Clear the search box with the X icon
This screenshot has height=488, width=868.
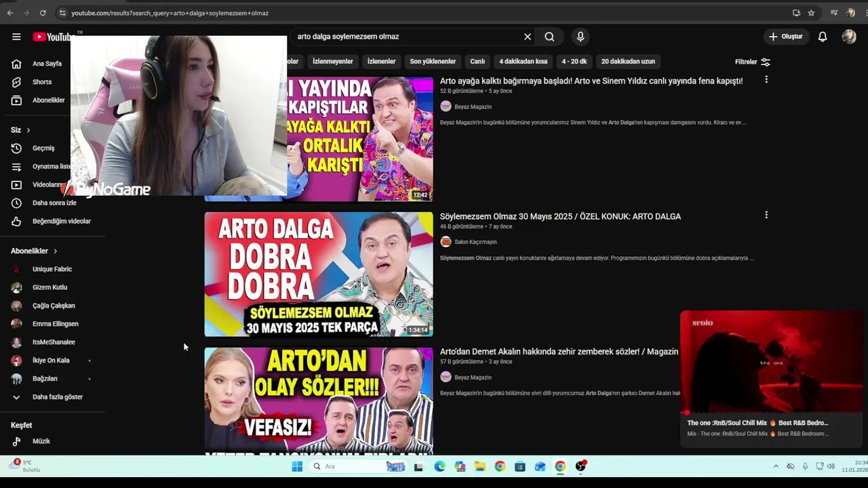click(528, 37)
